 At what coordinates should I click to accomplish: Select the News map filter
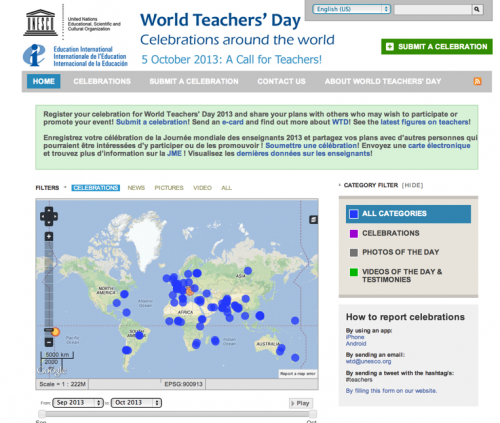pos(136,188)
